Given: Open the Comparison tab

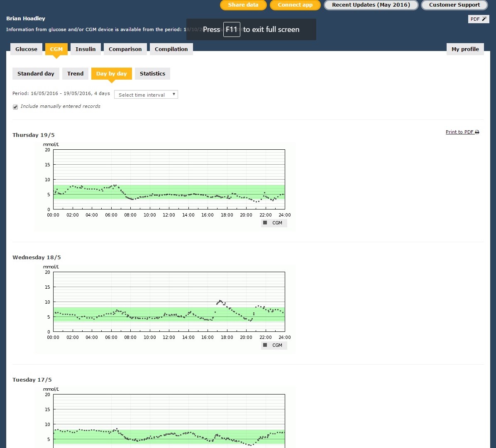Looking at the screenshot, I should coord(125,49).
